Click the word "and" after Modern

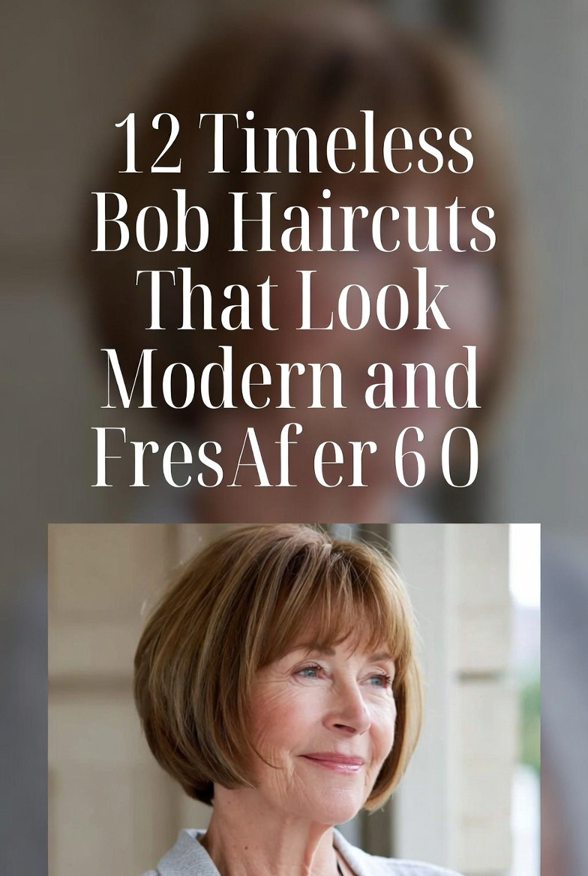point(421,378)
